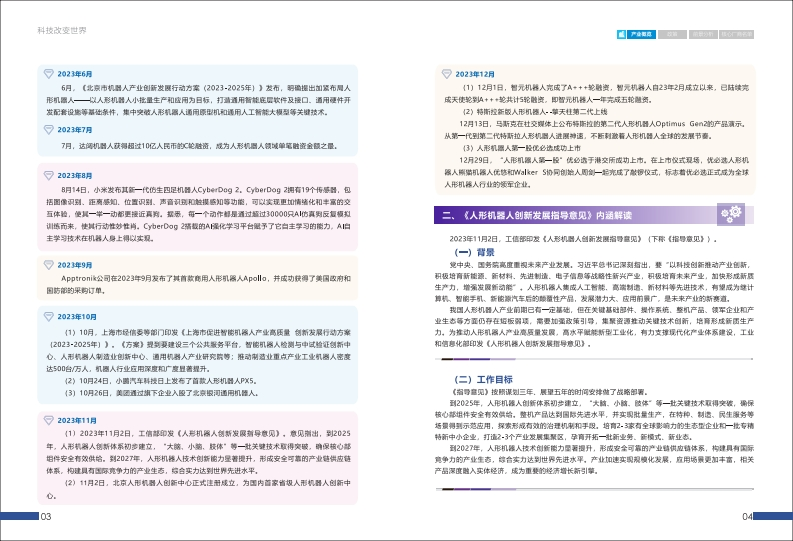Click the line starting Apptronik公司在2023年9月
The height and width of the screenshot is (541, 793).
tap(206, 278)
